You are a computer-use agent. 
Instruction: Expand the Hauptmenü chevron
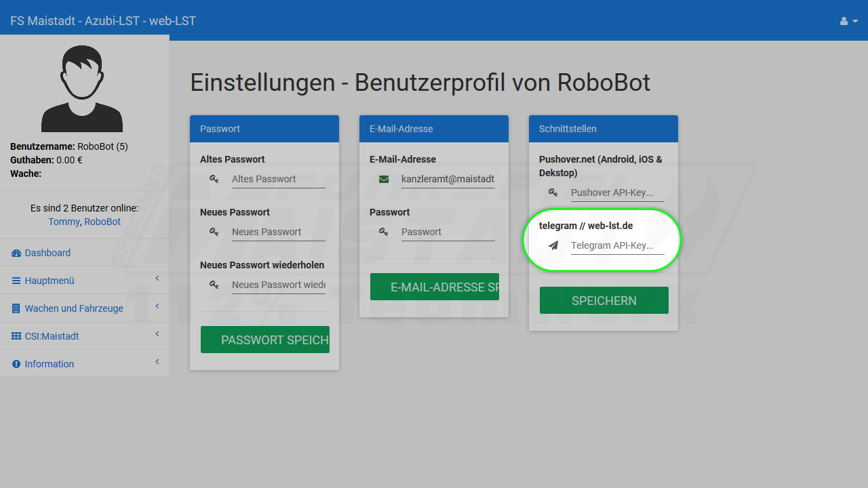(157, 279)
